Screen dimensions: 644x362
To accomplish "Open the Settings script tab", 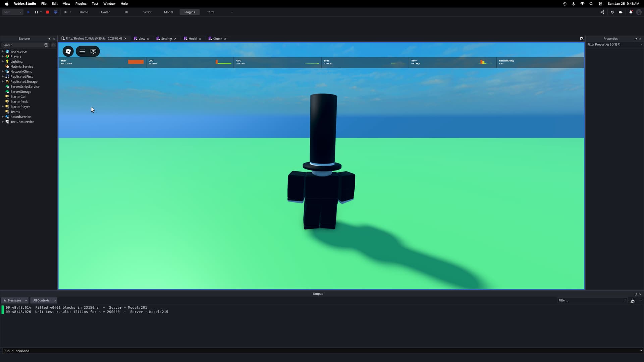I will click(166, 39).
